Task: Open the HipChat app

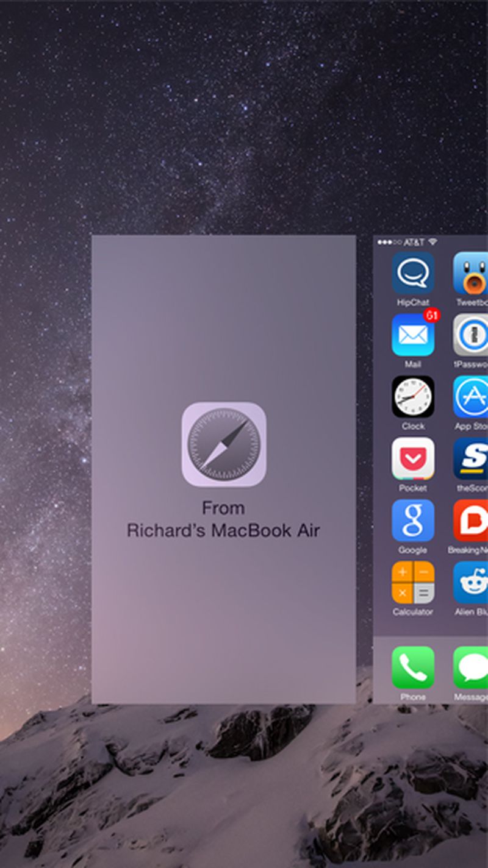Action: click(413, 273)
